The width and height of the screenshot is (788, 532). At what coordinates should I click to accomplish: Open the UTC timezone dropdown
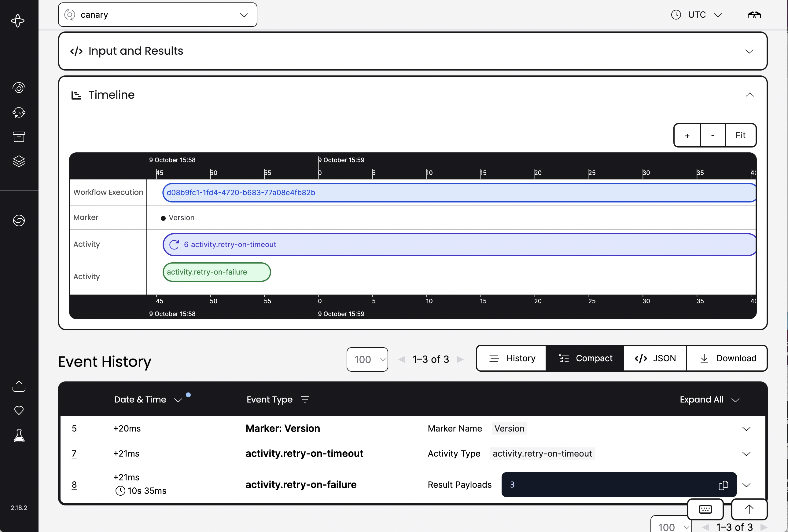pos(697,15)
